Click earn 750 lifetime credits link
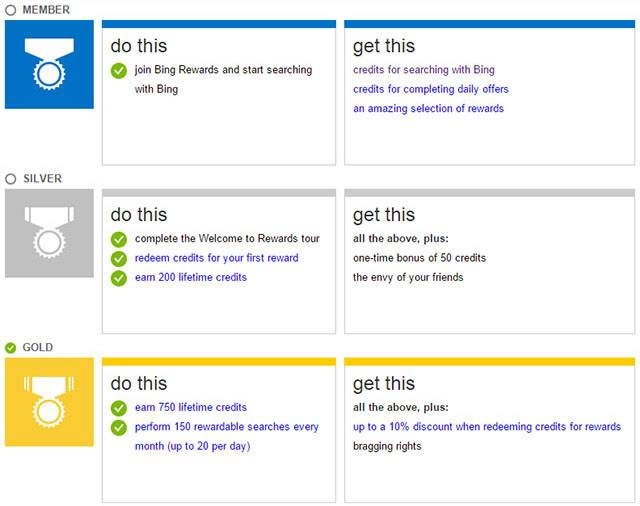The height and width of the screenshot is (506, 640). point(190,407)
